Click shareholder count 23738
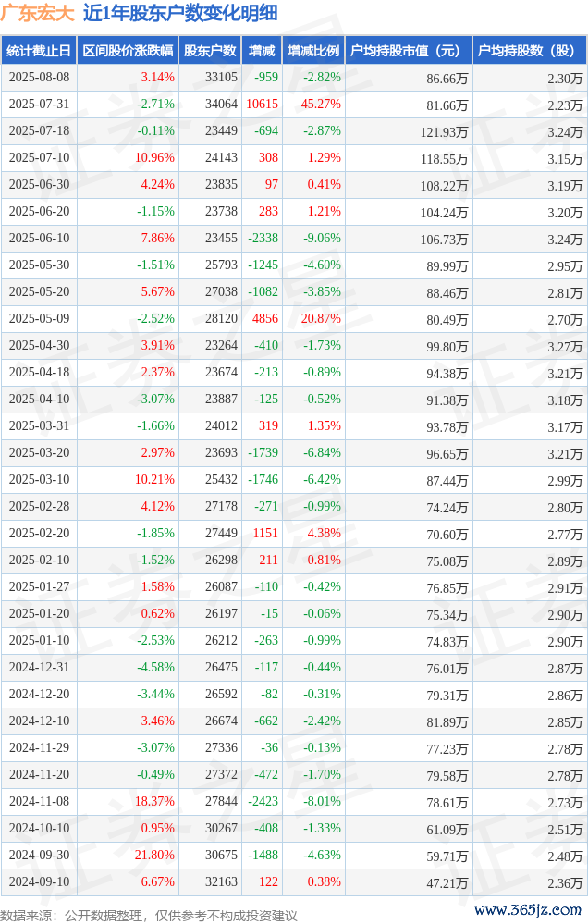 [221, 212]
